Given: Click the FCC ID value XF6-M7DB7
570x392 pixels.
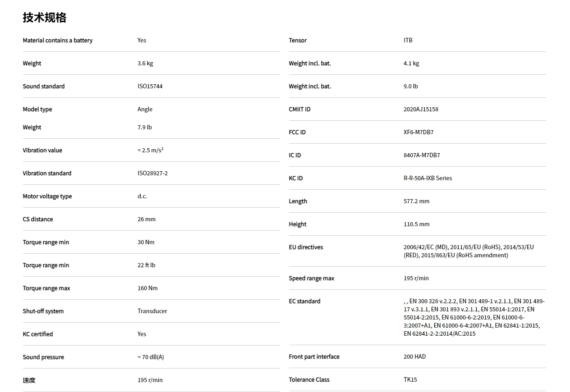Looking at the screenshot, I should tap(418, 132).
